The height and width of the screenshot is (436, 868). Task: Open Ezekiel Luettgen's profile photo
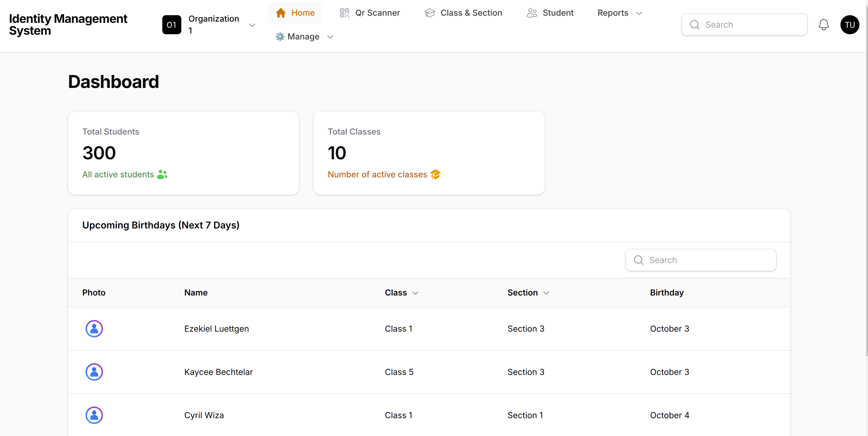94,329
